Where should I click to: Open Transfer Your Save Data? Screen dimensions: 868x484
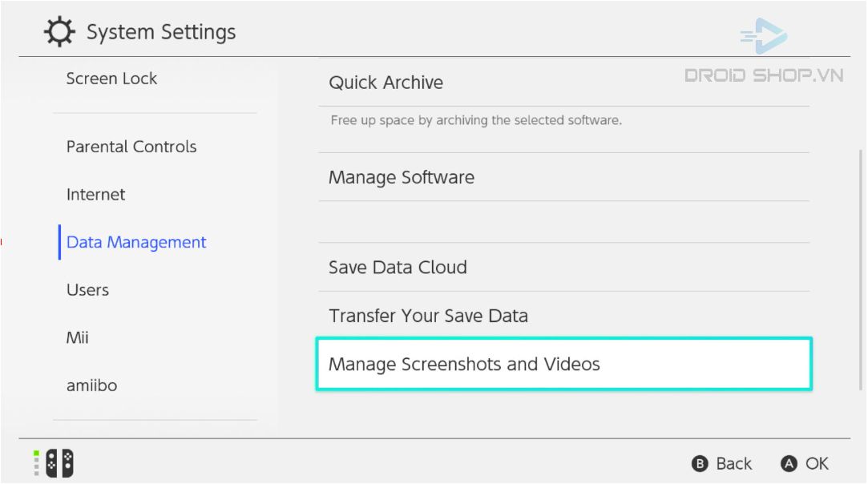click(563, 316)
